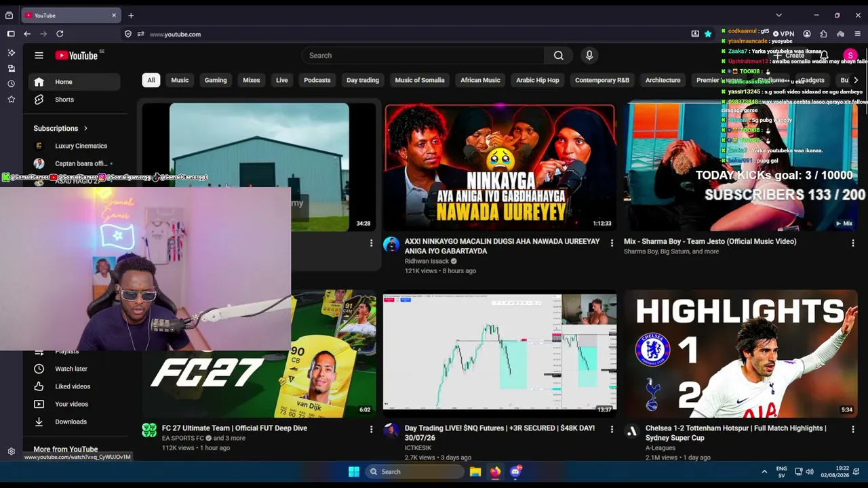The width and height of the screenshot is (868, 488).
Task: Open sidebar settings gear icon
Action: tap(11, 451)
